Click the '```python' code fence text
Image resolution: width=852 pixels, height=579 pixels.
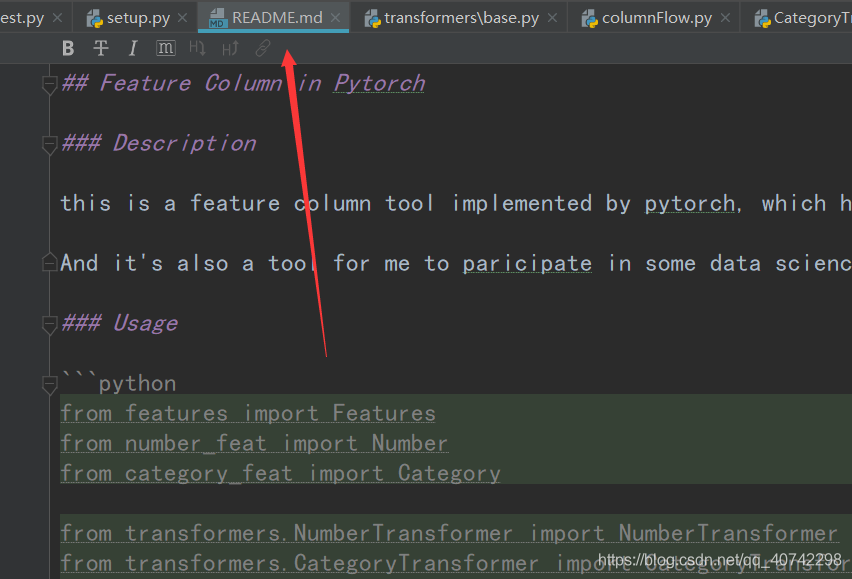tap(118, 383)
